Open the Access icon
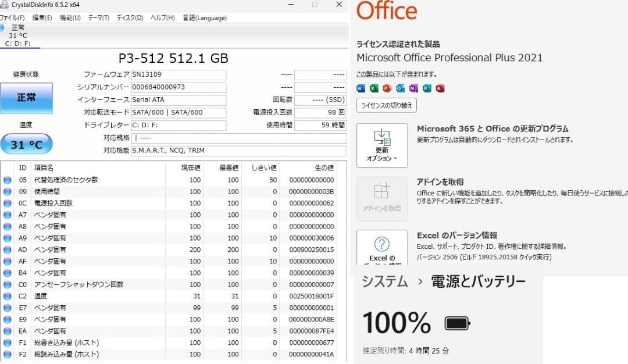 (x=440, y=88)
